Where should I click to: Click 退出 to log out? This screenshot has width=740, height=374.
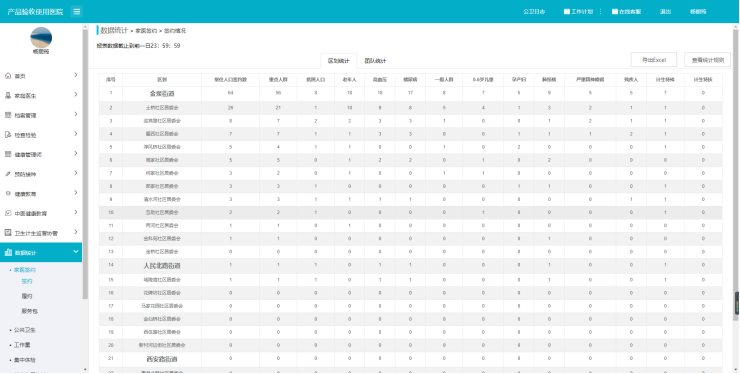tap(665, 12)
